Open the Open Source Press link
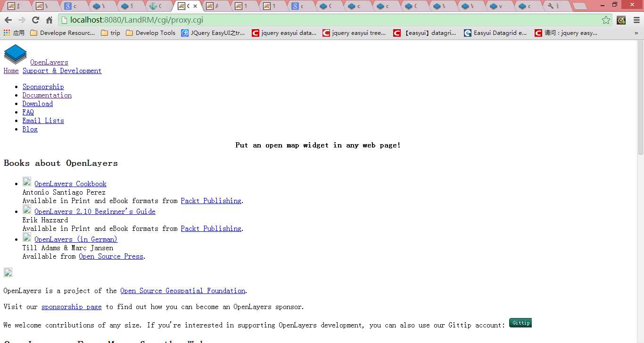 [x=111, y=256]
